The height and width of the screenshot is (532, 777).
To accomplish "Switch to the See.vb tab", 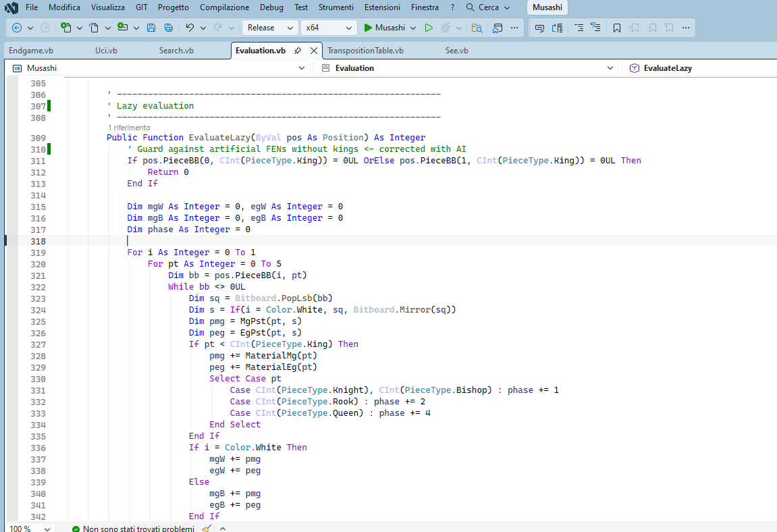I will click(456, 51).
